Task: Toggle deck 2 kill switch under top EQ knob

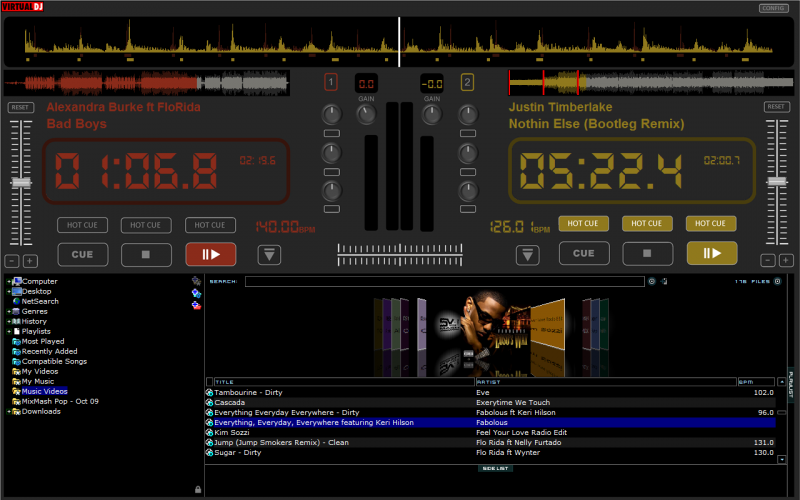Action: coord(468,133)
